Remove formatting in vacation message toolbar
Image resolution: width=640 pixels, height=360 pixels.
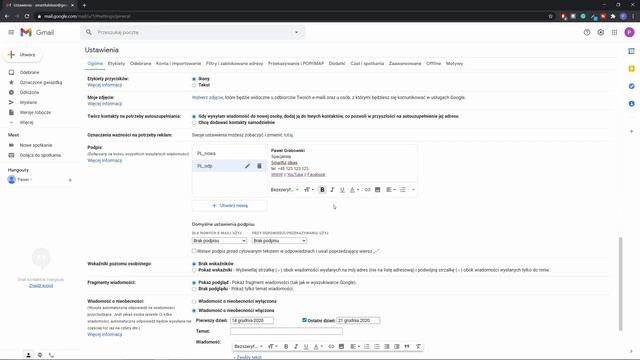point(418,346)
